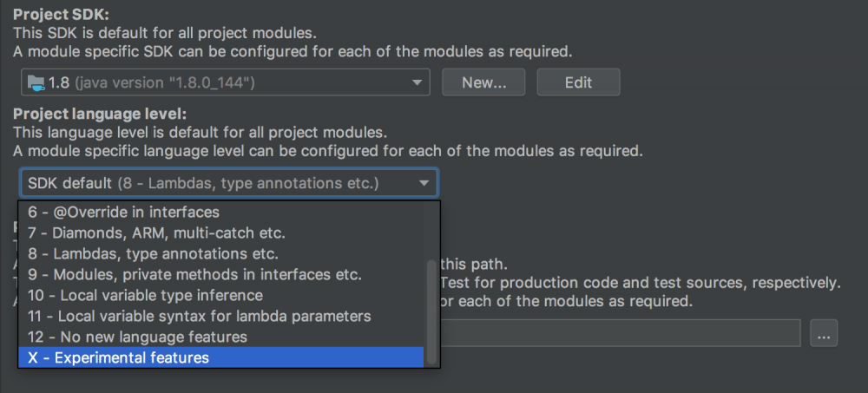Choose 10 - Local variable type inference
Screen dimensions: 868x393
(x=144, y=295)
